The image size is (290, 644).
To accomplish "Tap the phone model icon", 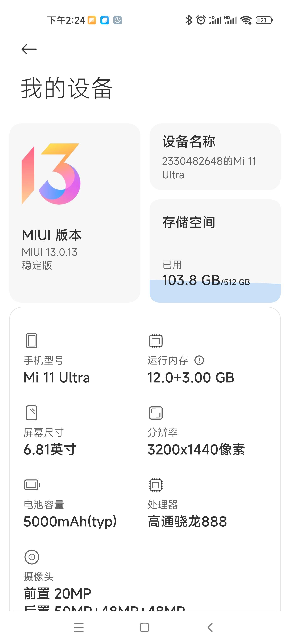I will (x=32, y=341).
